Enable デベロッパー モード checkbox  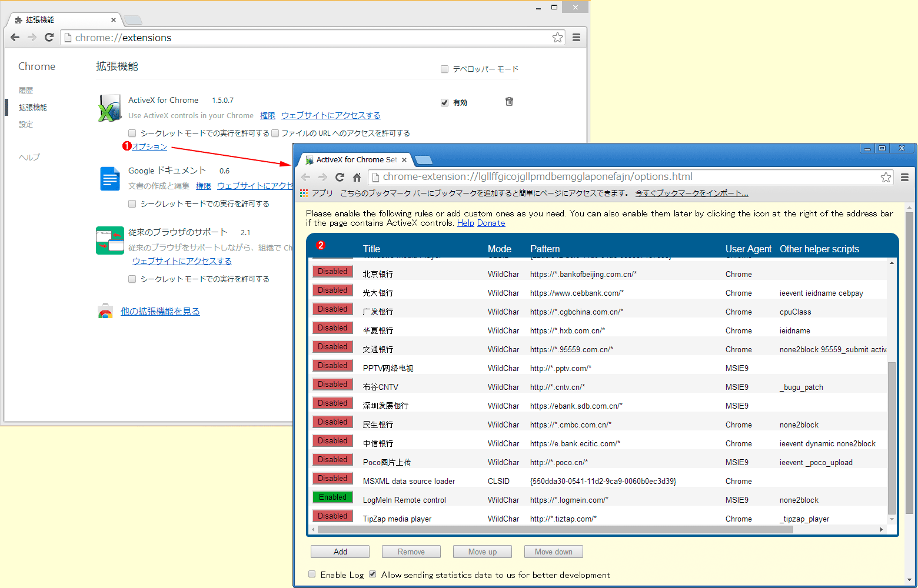tap(444, 69)
